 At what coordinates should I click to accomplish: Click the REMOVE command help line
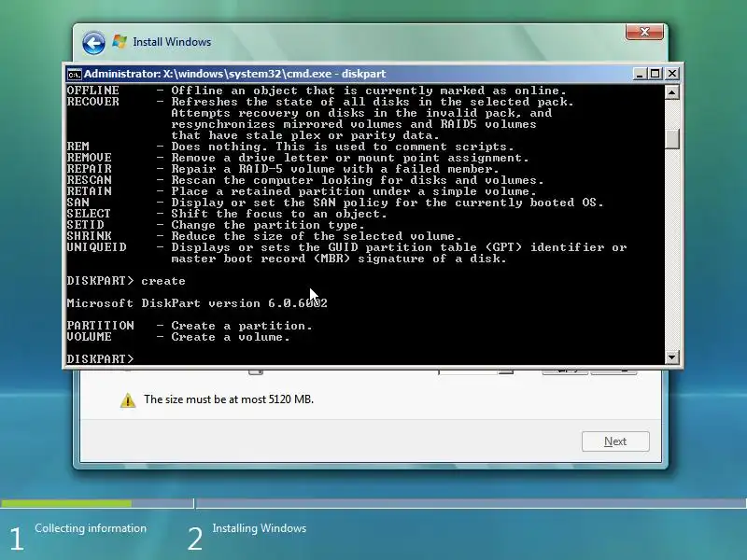(x=298, y=158)
